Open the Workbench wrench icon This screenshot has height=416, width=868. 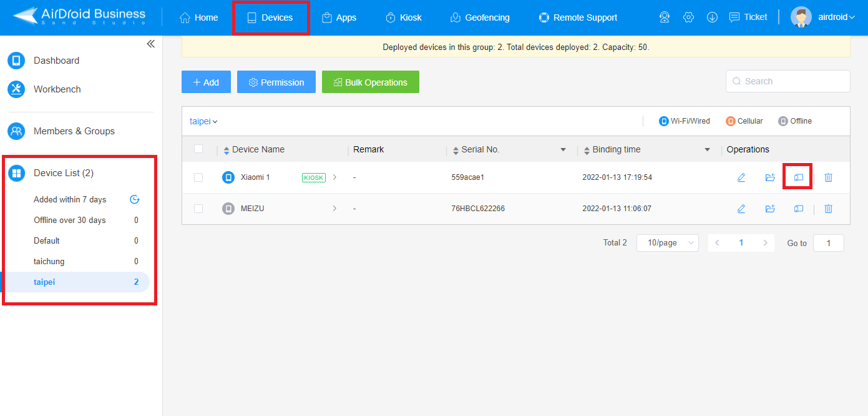[x=16, y=89]
